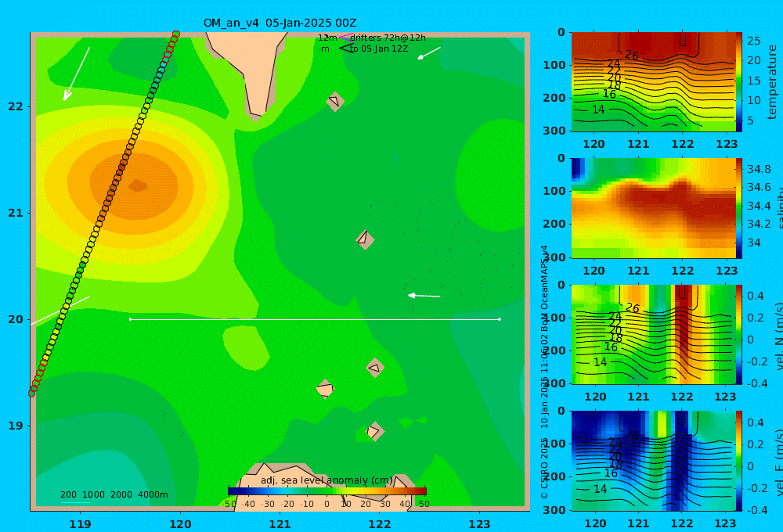783x532 pixels.
Task: Open the temperature cross-section panel
Action: [x=654, y=82]
